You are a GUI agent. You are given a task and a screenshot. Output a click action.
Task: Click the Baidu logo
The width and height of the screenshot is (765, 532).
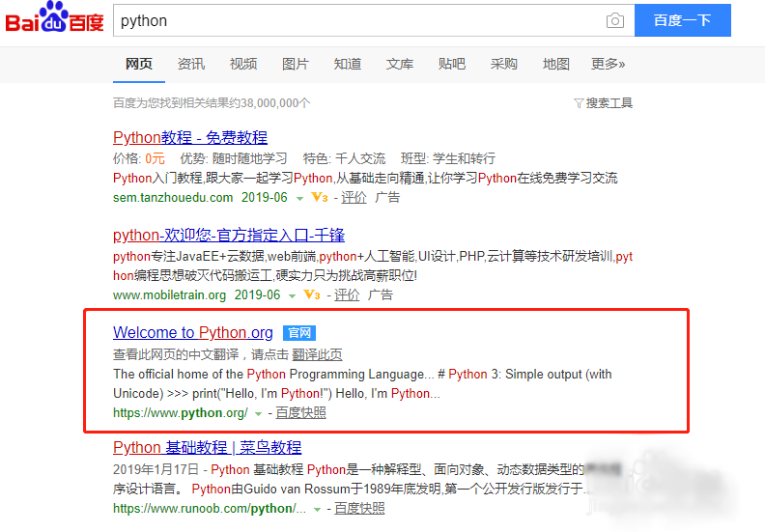54,17
